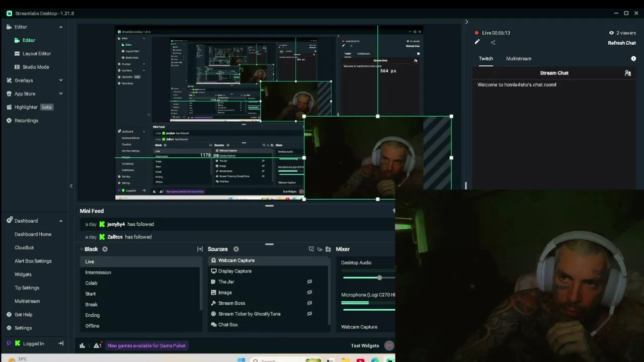This screenshot has width=644, height=362.
Task: Add a new scene with the plus icon
Action: [105, 249]
